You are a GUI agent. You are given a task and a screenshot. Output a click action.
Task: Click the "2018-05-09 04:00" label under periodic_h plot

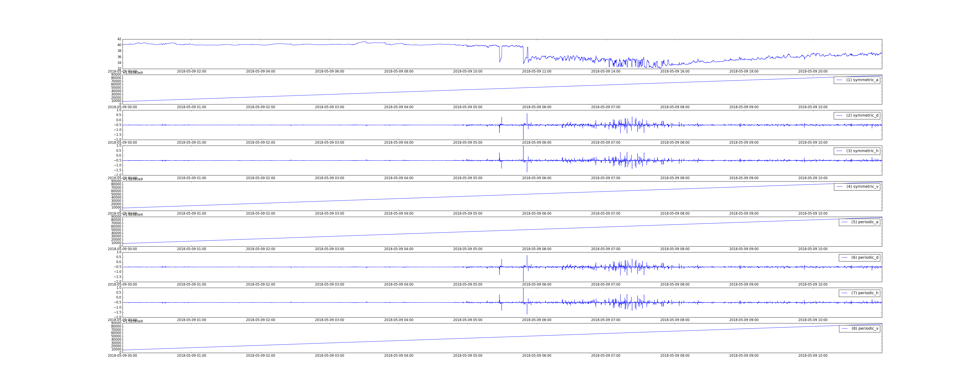coord(398,320)
